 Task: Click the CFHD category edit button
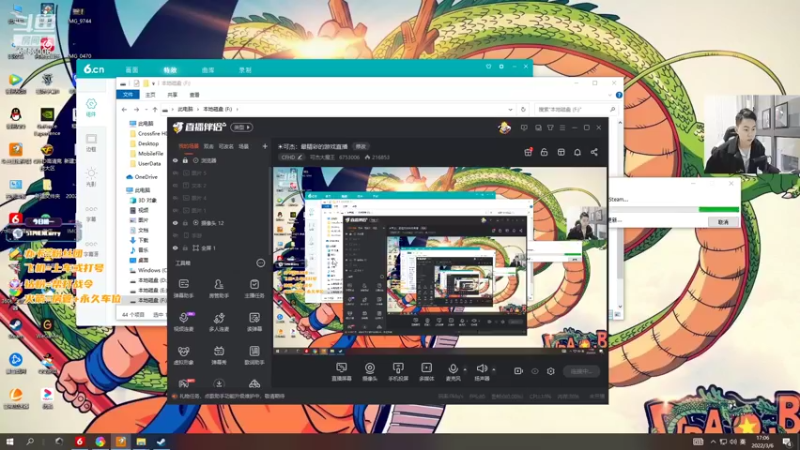292,157
